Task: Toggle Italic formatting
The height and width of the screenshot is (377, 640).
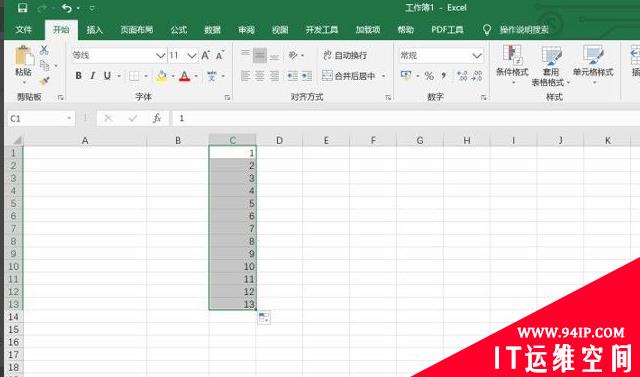Action: coord(93,76)
